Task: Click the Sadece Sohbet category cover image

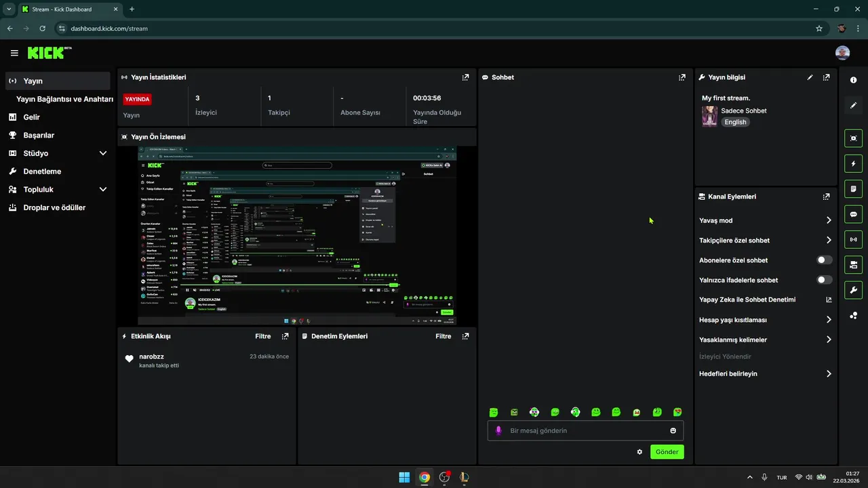Action: (x=709, y=116)
